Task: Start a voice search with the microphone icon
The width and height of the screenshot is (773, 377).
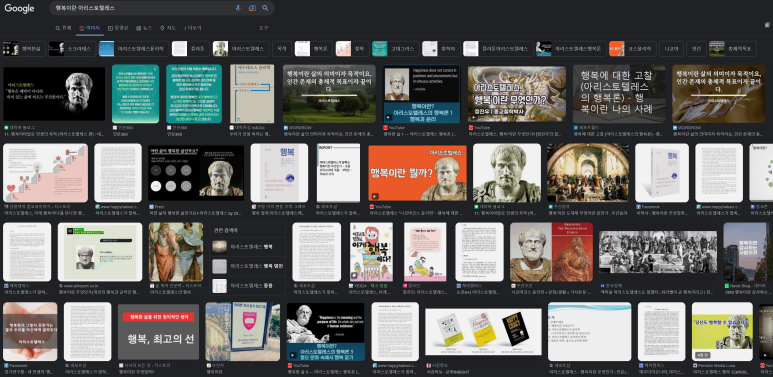Action: (x=238, y=8)
